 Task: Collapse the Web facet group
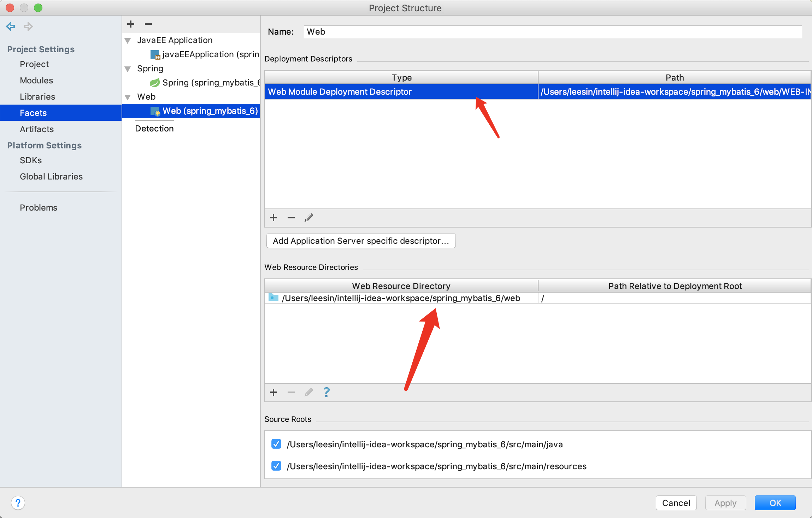coord(128,97)
